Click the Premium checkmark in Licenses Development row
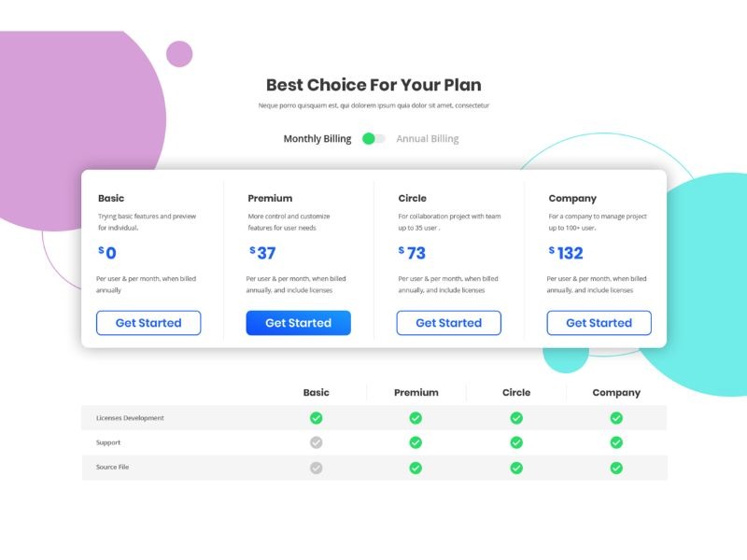 (x=416, y=418)
